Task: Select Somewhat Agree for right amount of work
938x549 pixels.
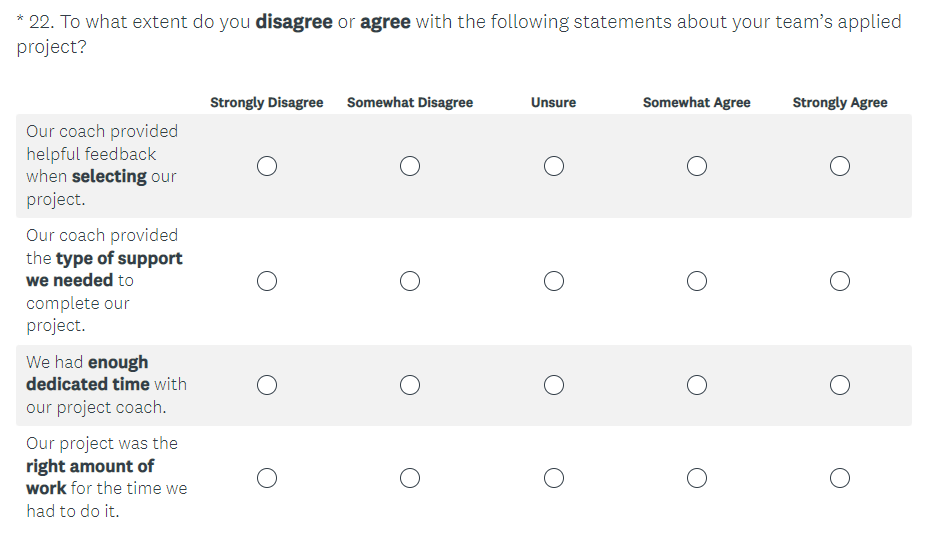Action: [x=697, y=478]
